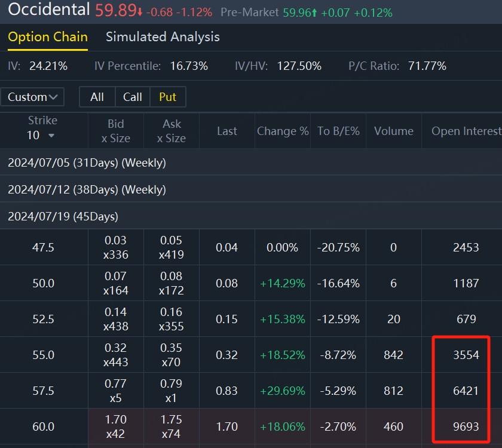Image resolution: width=502 pixels, height=448 pixels.
Task: Expand the 2024/07/05 weekly expiration row
Action: [x=87, y=162]
